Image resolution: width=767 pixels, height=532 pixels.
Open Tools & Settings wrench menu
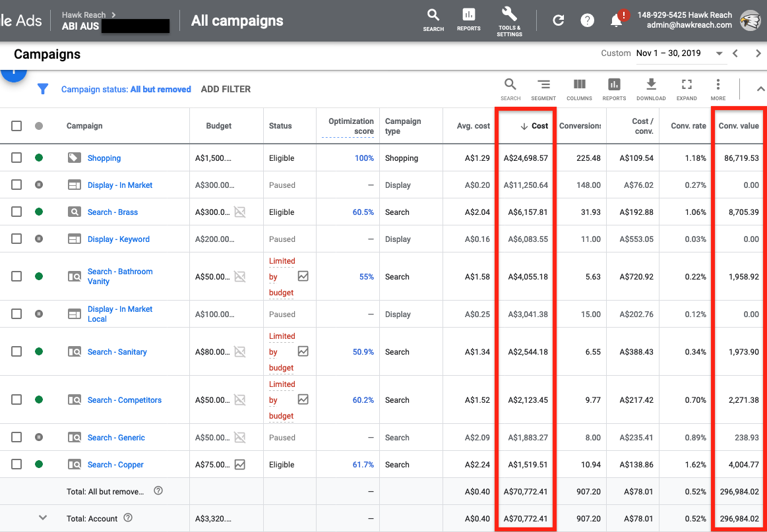[509, 20]
